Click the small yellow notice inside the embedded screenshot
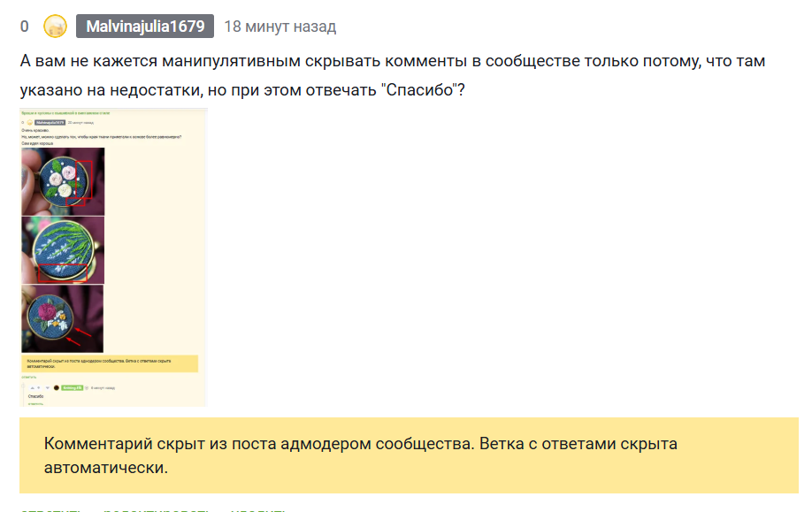The image size is (812, 512). (110, 363)
